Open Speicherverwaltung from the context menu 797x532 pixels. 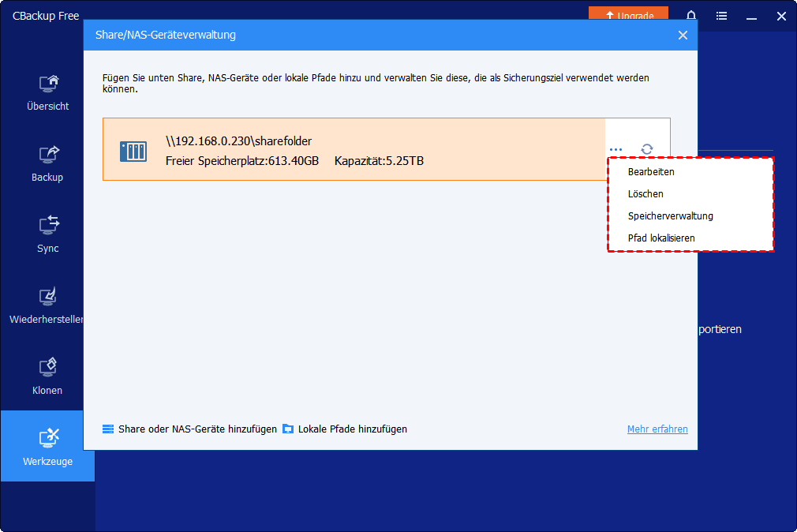coord(670,215)
